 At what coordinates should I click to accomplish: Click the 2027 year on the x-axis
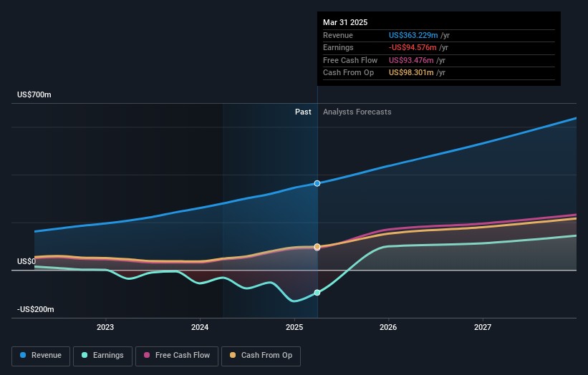click(x=483, y=328)
